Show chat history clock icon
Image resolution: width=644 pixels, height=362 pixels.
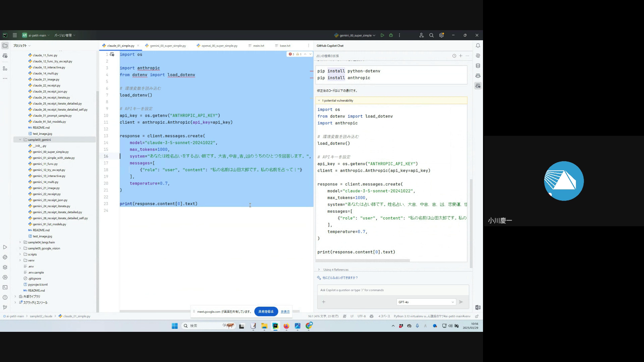tap(454, 56)
